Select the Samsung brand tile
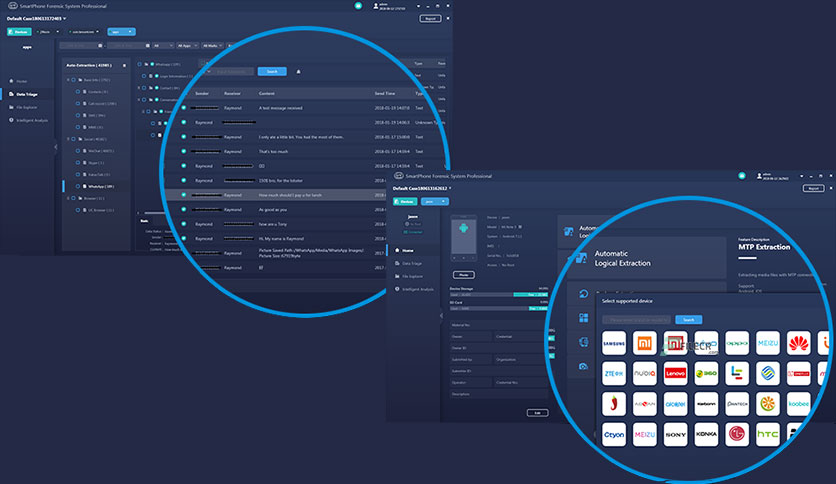This screenshot has width=836, height=484. coord(614,343)
